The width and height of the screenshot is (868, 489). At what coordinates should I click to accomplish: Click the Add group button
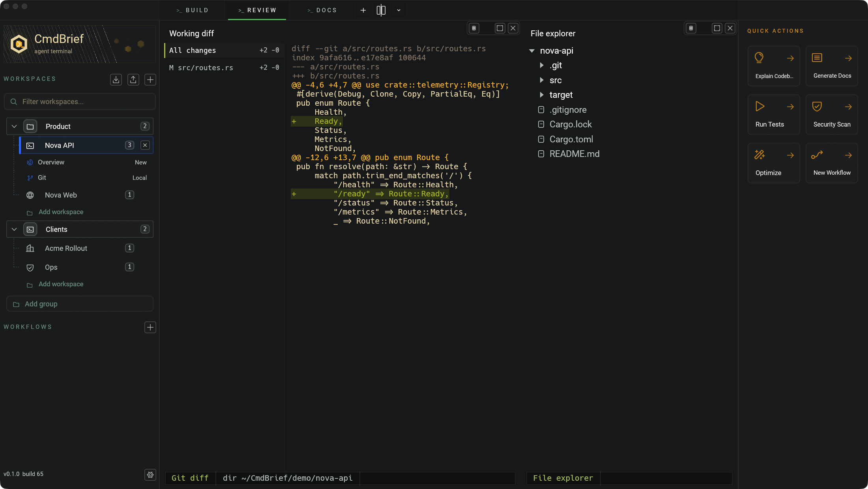pyautogui.click(x=80, y=304)
